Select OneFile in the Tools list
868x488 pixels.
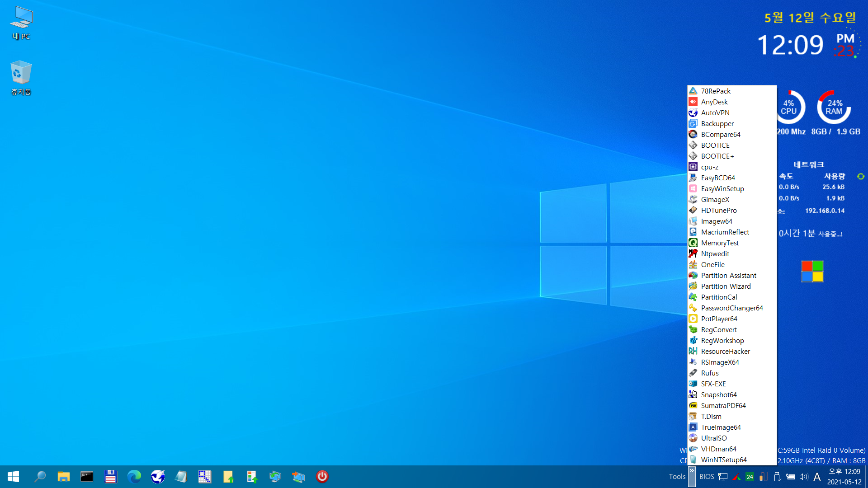[732, 264]
